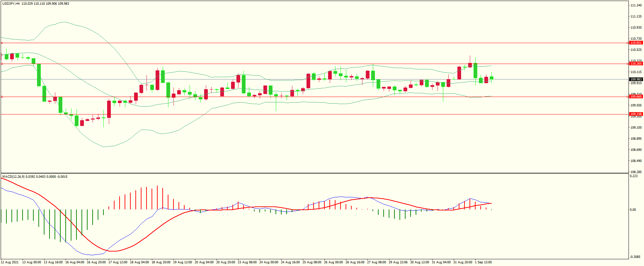Image resolution: width=644 pixels, height=266 pixels.
Task: Select the 110.651 horizontal line price tag
Action: [x=636, y=43]
